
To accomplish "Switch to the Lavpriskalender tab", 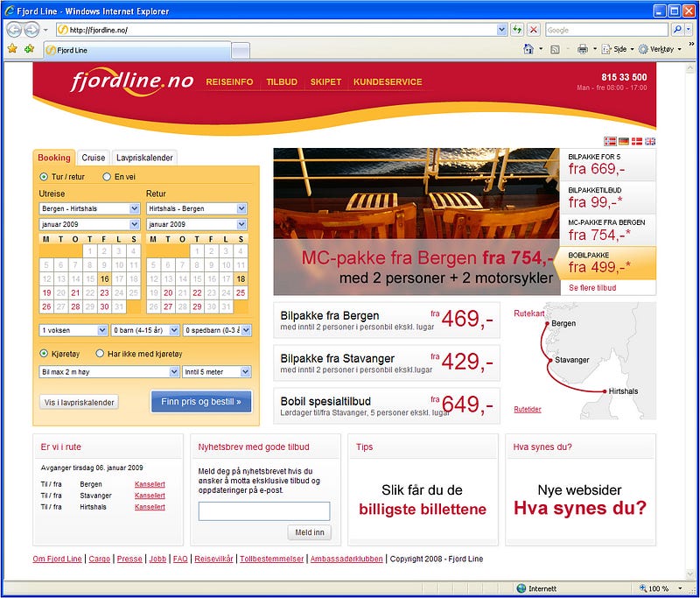I will (144, 158).
